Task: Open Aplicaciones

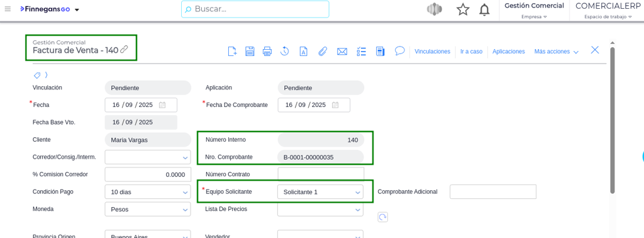Action: click(x=508, y=52)
